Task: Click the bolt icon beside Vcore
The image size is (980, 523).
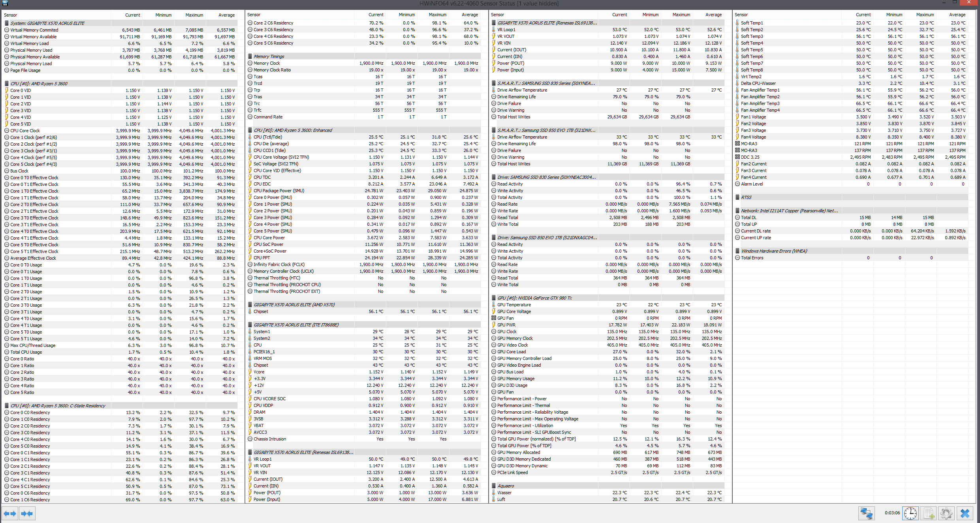Action: [x=250, y=372]
